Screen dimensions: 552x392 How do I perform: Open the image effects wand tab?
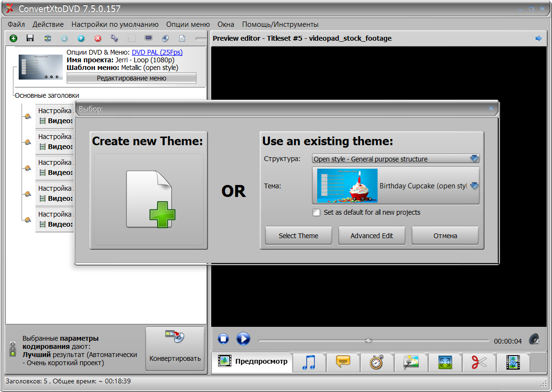point(411,362)
